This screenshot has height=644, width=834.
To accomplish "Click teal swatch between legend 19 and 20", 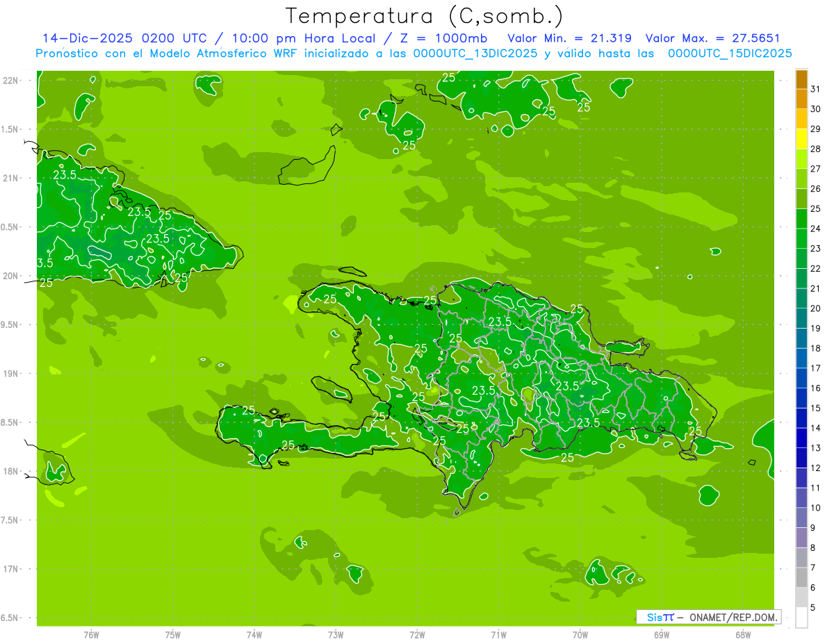I will click(x=801, y=318).
